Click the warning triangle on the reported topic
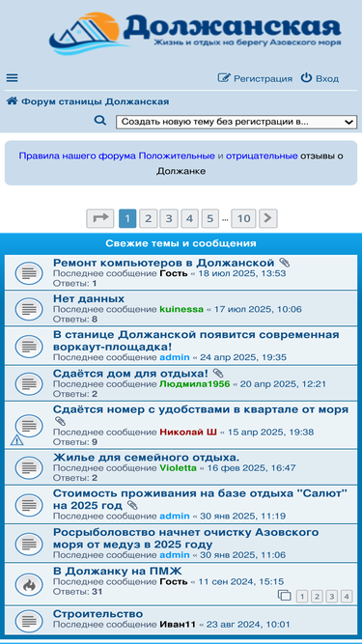The width and height of the screenshot is (362, 644). pyautogui.click(x=16, y=440)
